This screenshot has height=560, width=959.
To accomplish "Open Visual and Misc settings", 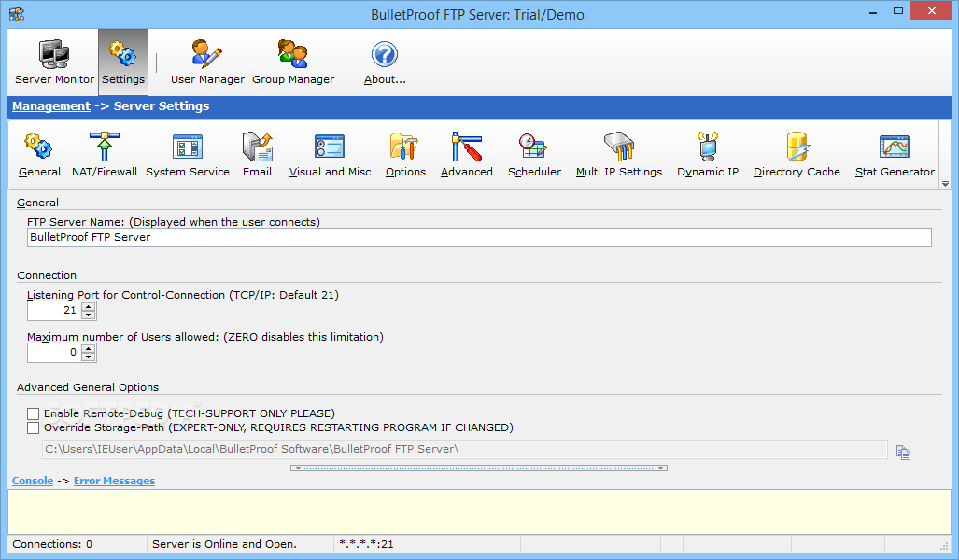I will (330, 155).
